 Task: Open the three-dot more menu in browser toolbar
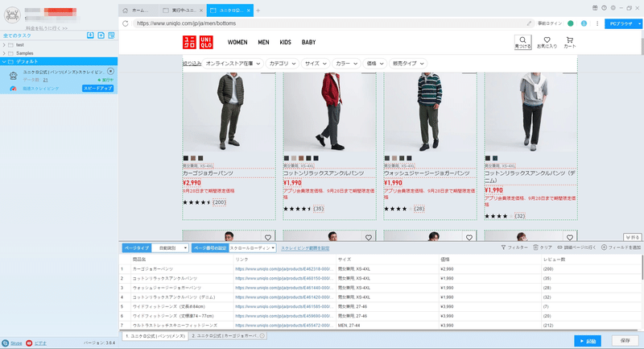(x=597, y=23)
